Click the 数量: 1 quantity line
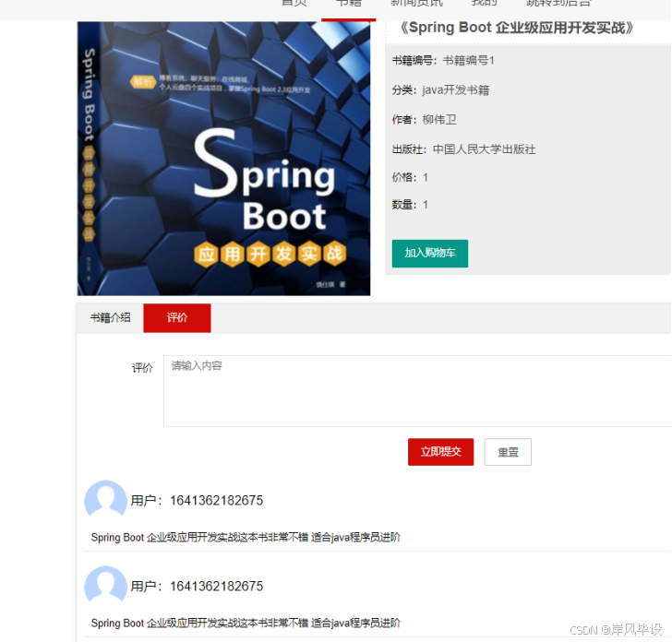Screen dimensions: 672x642 [410, 205]
